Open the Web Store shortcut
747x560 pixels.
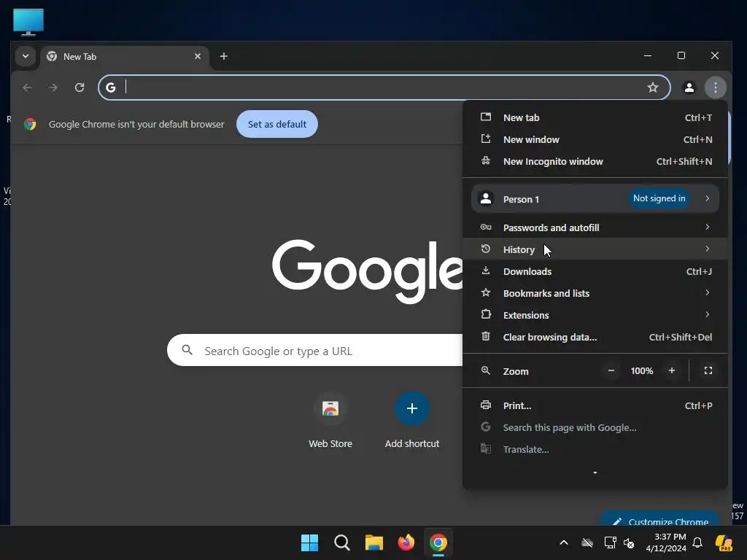[x=330, y=421]
